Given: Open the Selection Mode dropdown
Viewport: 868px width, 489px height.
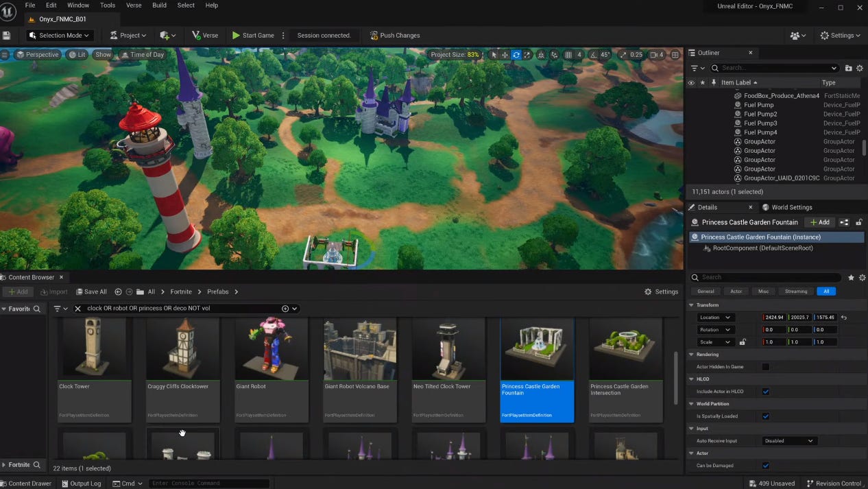Looking at the screenshot, I should click(x=59, y=35).
